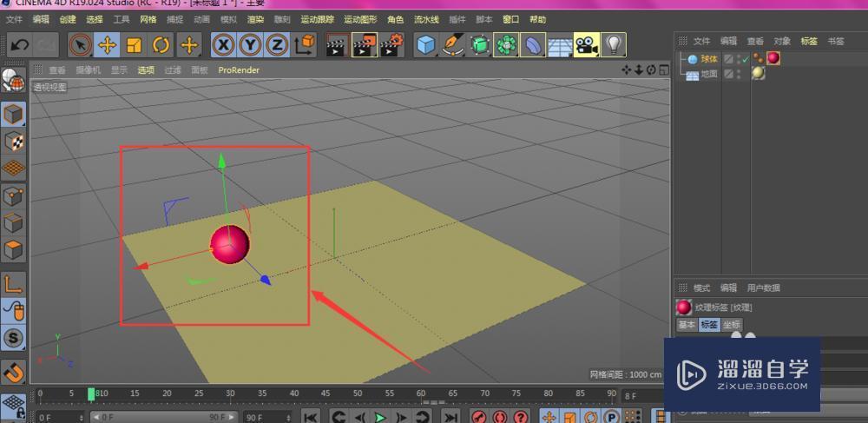Toggle the sphere's green checkmark enable state
Image resolution: width=868 pixels, height=423 pixels.
pos(745,59)
